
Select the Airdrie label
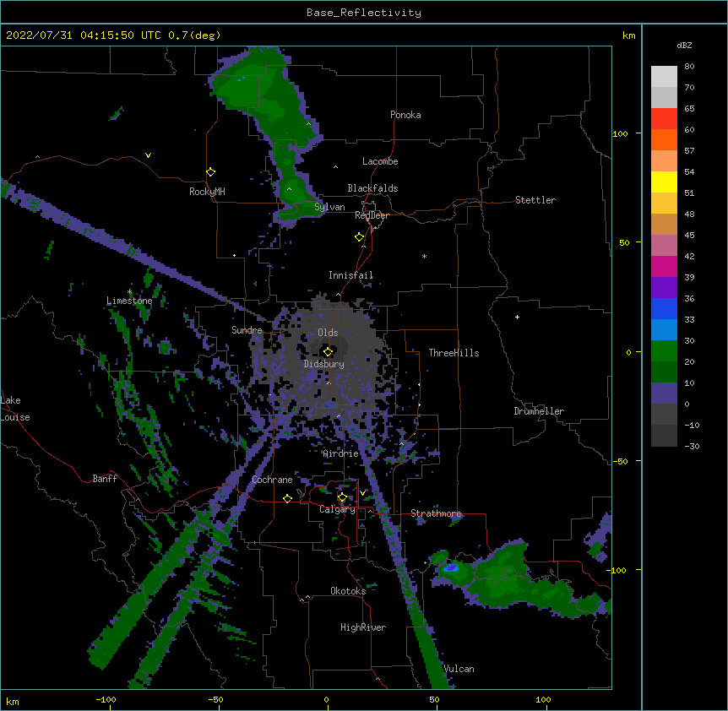tap(340, 453)
